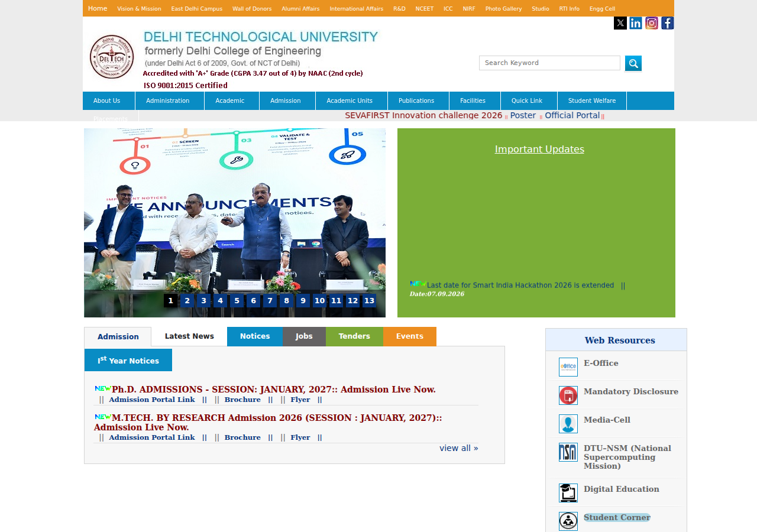Open Ph.D. Admissions Brochure link

click(x=242, y=400)
